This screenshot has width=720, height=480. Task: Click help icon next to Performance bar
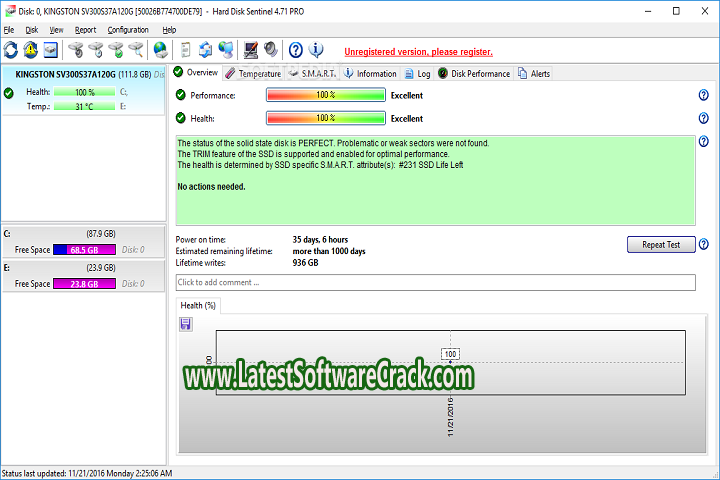click(x=703, y=95)
